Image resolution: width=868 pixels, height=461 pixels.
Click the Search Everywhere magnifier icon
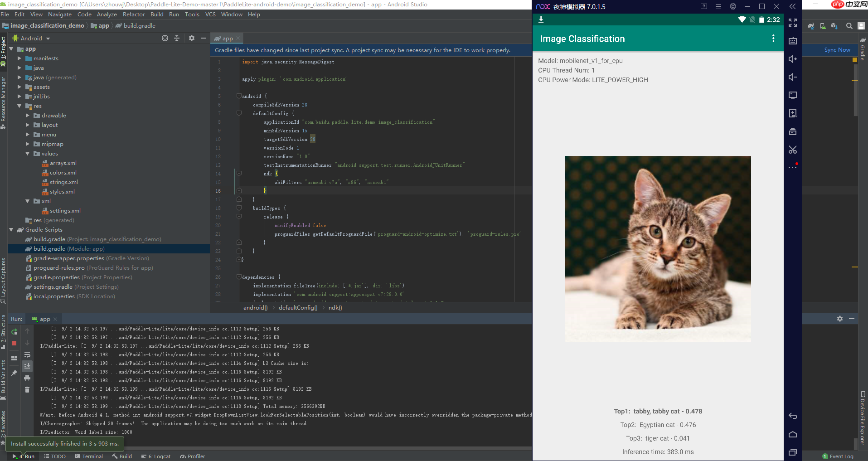click(849, 26)
